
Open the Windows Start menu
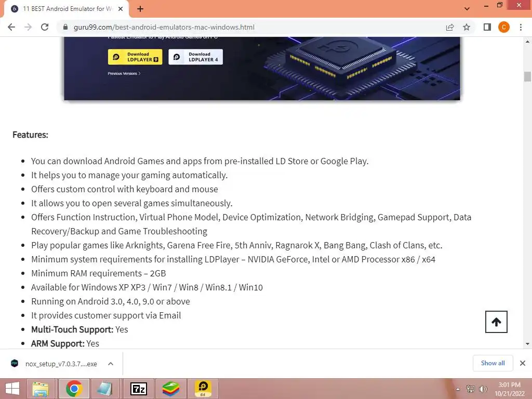pos(12,389)
